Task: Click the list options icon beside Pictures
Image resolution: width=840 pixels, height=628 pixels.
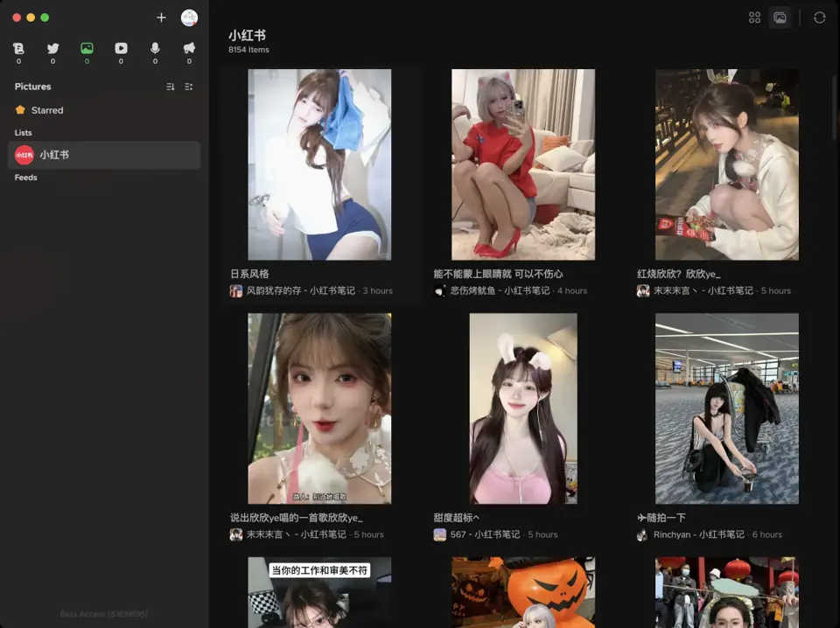Action: coord(189,87)
